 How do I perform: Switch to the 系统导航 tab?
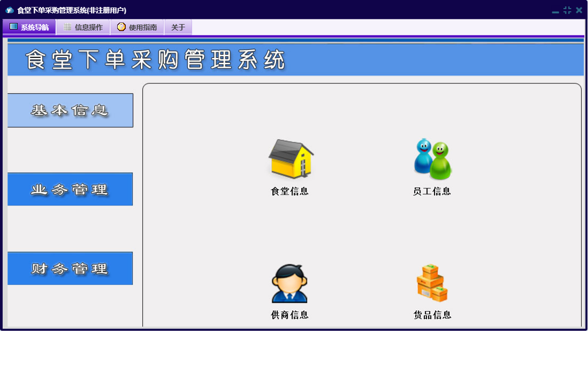click(x=29, y=27)
